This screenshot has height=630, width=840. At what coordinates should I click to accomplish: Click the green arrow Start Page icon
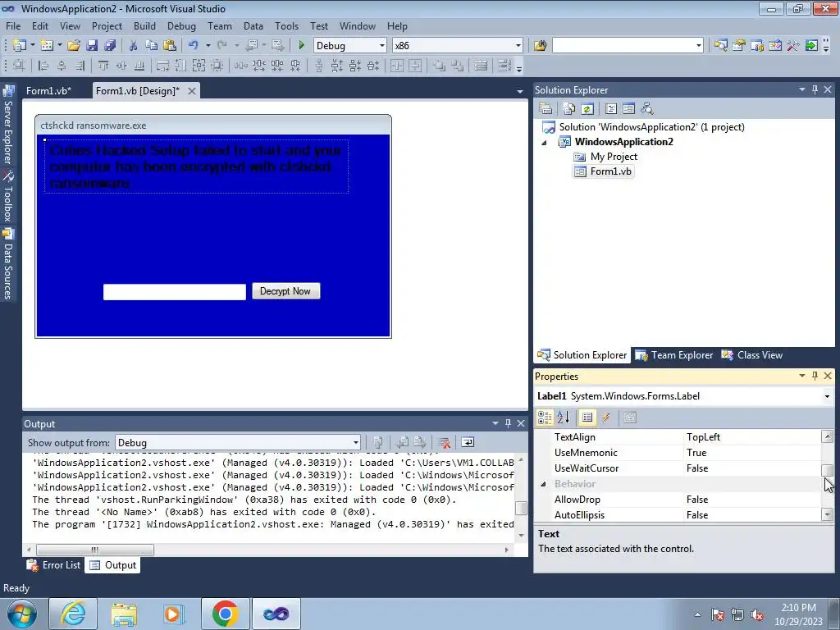(x=811, y=46)
